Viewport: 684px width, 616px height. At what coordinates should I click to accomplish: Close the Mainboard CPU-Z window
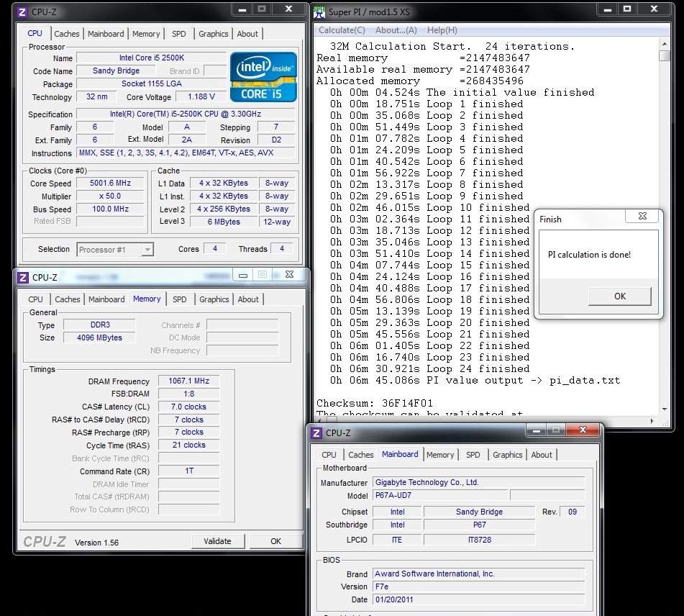coord(583,430)
